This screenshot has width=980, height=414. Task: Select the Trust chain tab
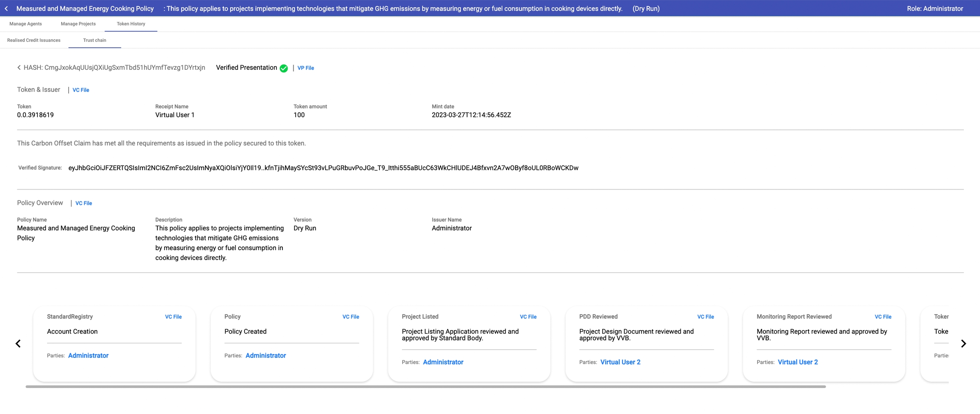(x=95, y=40)
